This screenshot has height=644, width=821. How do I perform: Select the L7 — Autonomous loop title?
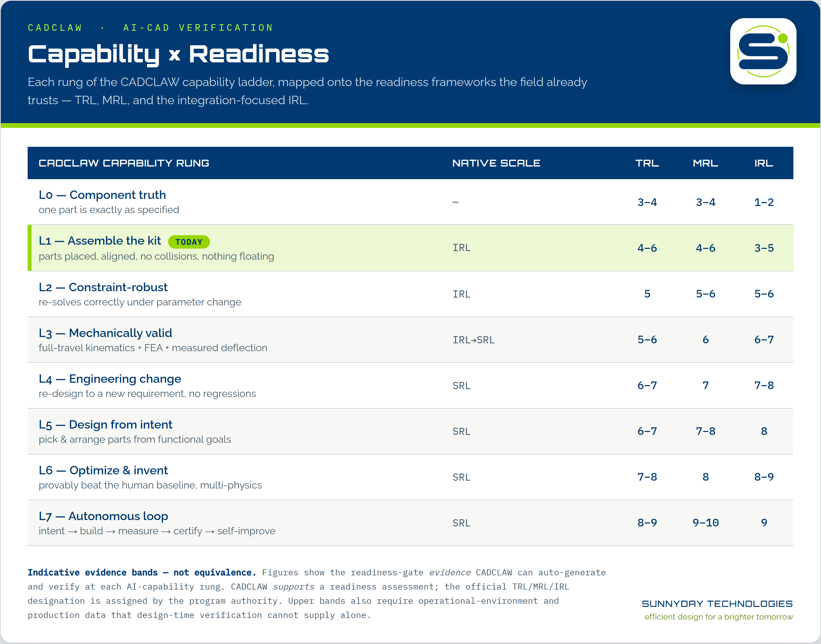(x=103, y=517)
